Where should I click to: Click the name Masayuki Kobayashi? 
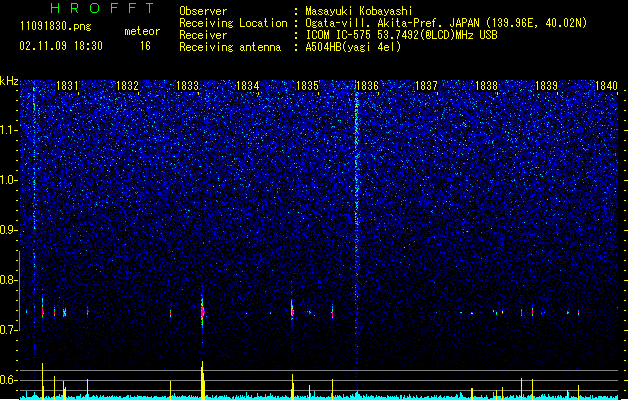point(358,11)
